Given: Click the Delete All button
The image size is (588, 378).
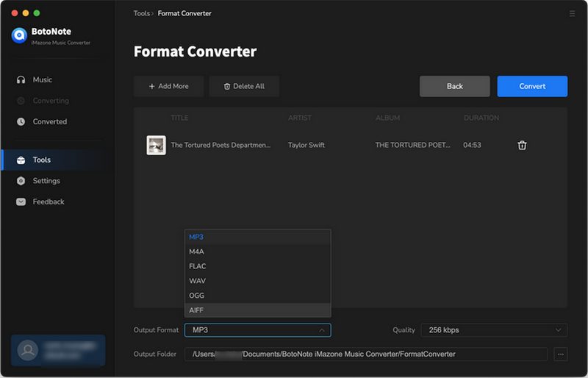Looking at the screenshot, I should 244,86.
